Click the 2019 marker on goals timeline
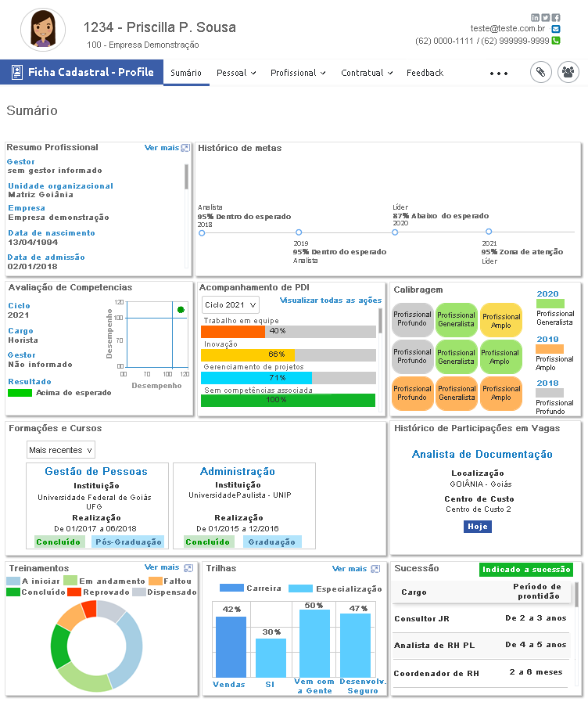The image size is (588, 709). 299,232
